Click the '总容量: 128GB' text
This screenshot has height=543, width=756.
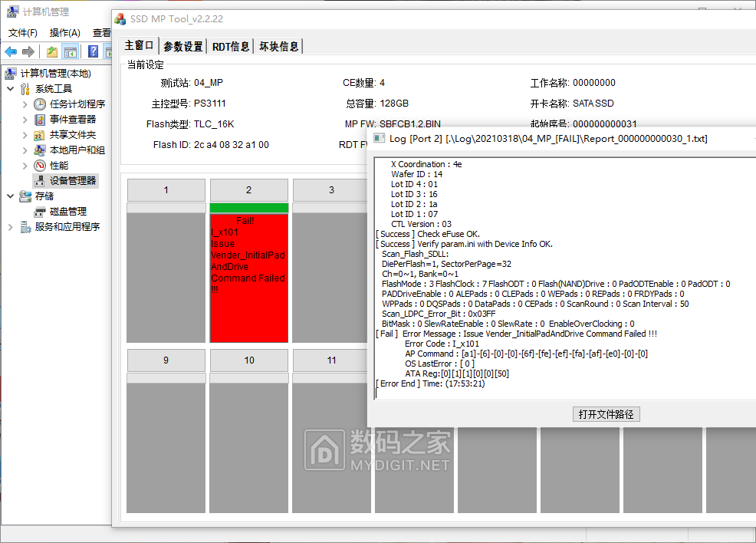pos(377,104)
